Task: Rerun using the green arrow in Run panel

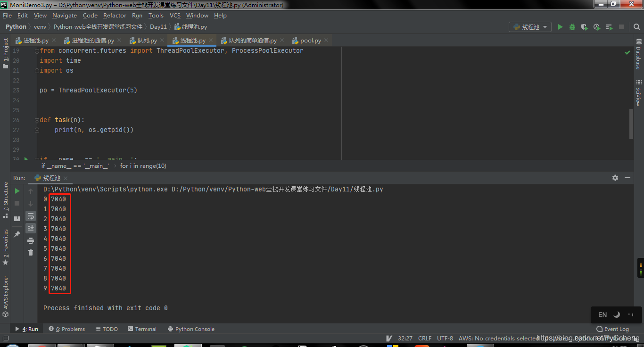Action: coord(17,191)
